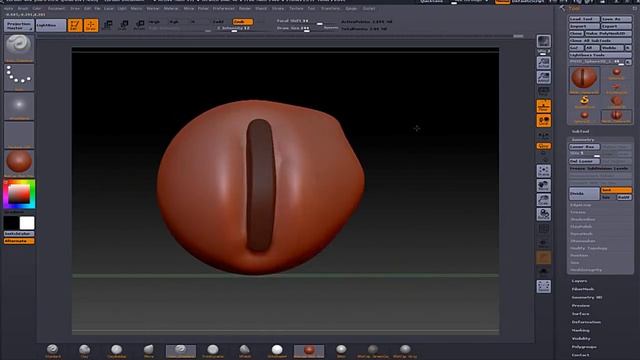The height and width of the screenshot is (360, 640).
Task: Expand the SubTool section
Action: click(x=580, y=131)
